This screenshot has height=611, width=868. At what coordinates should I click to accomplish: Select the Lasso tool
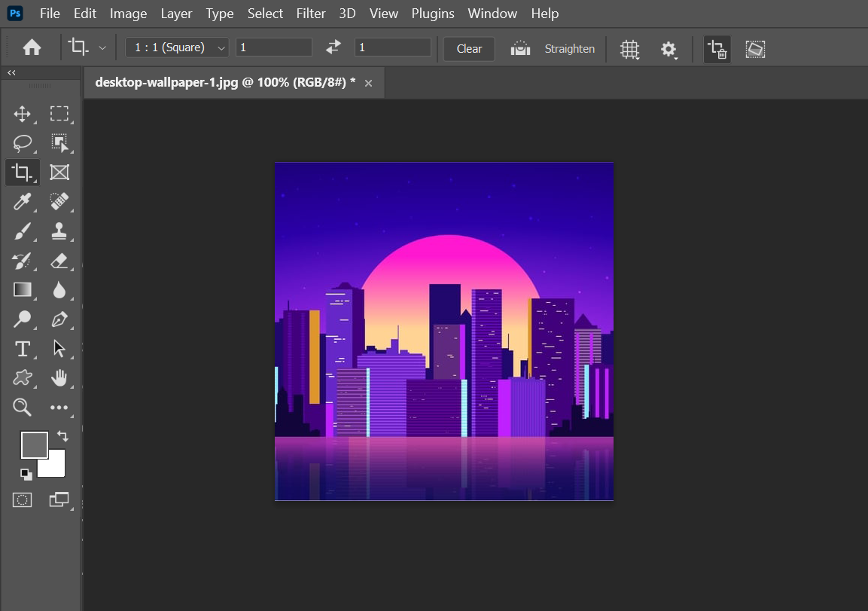(23, 143)
